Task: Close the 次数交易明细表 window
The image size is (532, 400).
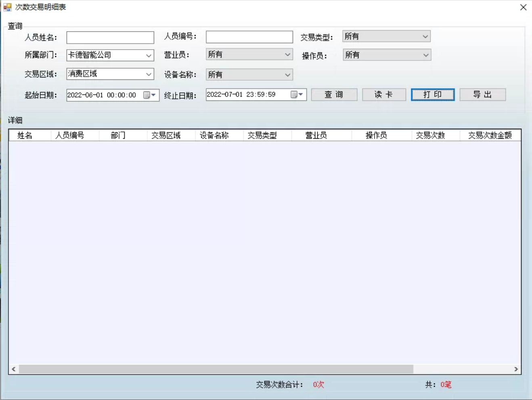Action: click(x=523, y=7)
